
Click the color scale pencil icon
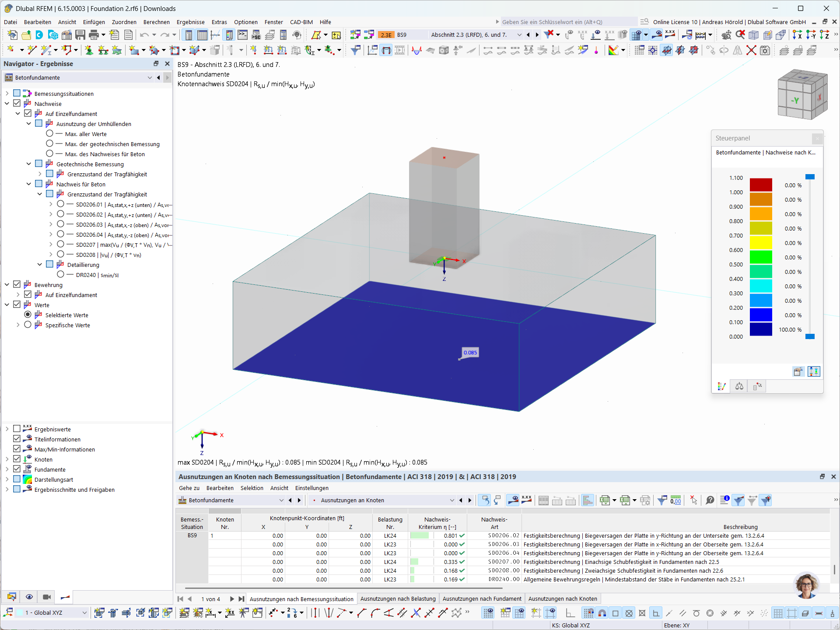pos(613,50)
